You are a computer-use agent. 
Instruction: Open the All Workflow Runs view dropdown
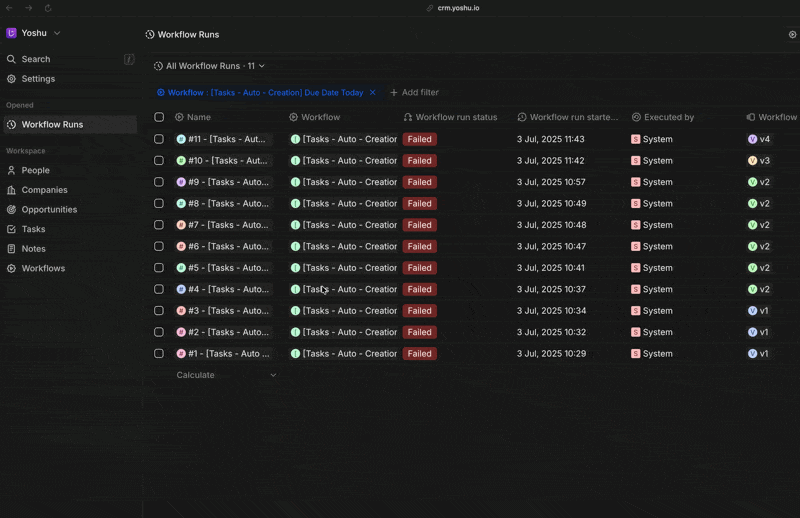tap(210, 66)
